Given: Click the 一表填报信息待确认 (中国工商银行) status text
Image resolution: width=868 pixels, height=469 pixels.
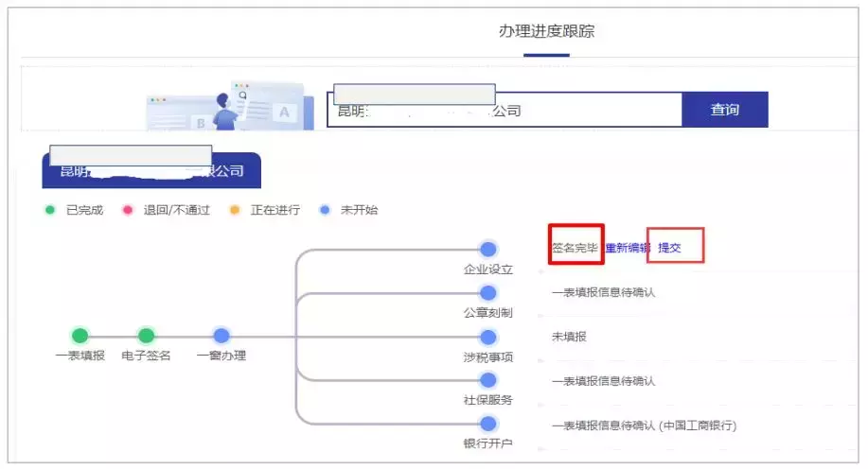Looking at the screenshot, I should [x=645, y=426].
